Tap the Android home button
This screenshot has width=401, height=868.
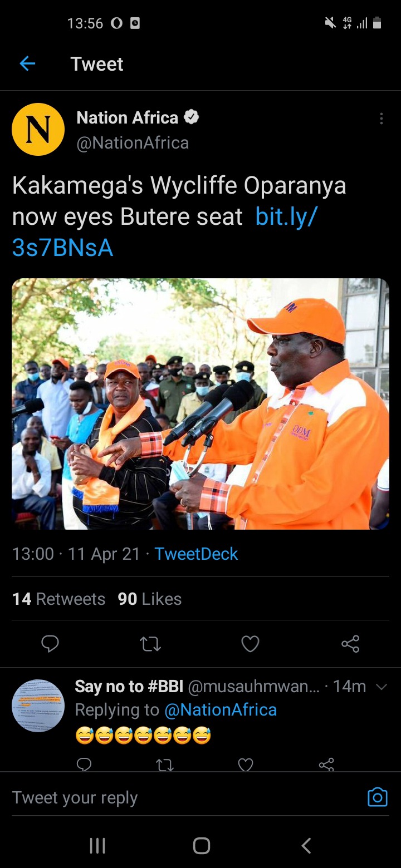click(x=201, y=846)
